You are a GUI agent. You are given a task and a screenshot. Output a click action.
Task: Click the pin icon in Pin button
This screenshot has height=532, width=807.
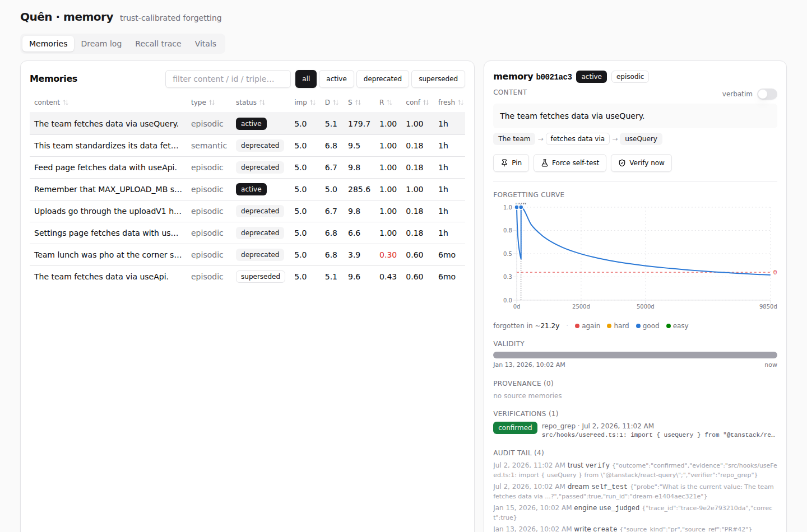tap(504, 163)
